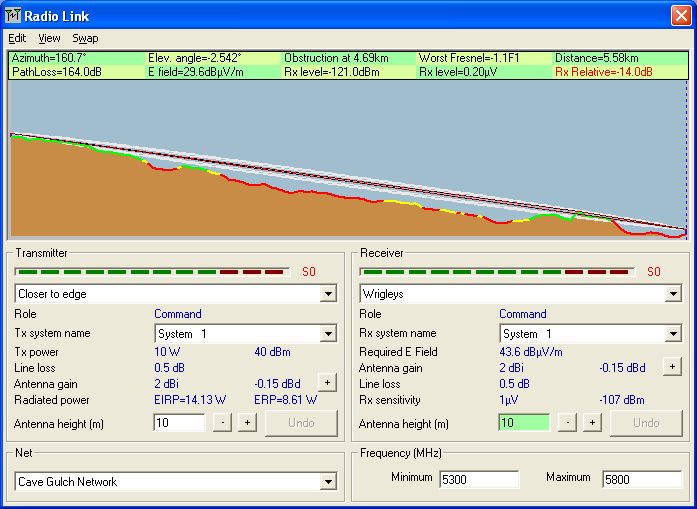Open the Tx system name dropdown
697x509 pixels.
coord(328,334)
